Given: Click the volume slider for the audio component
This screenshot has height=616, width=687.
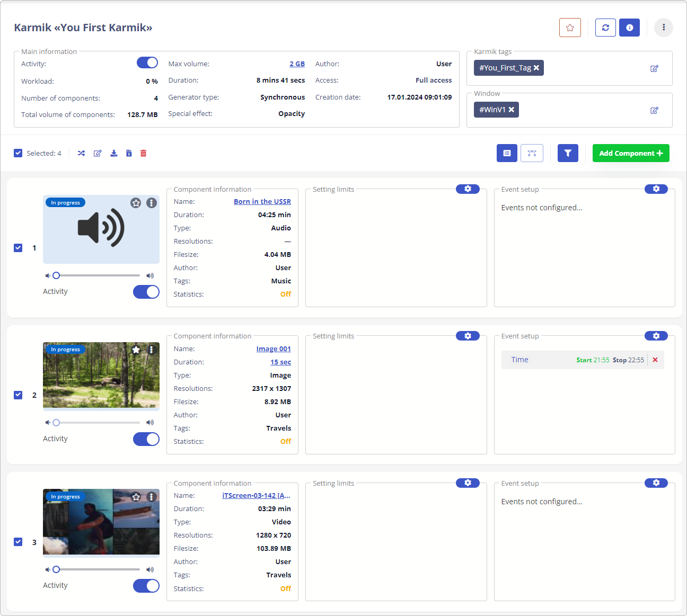Looking at the screenshot, I should (x=98, y=275).
